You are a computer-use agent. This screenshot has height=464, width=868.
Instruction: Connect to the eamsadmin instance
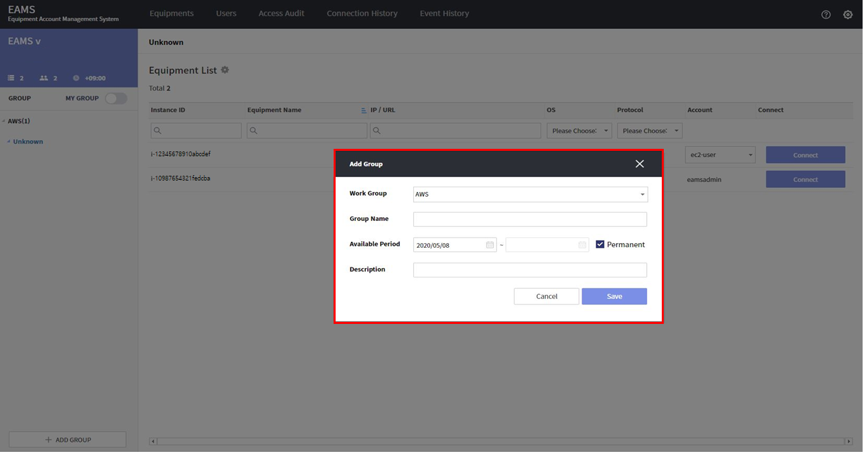(805, 179)
